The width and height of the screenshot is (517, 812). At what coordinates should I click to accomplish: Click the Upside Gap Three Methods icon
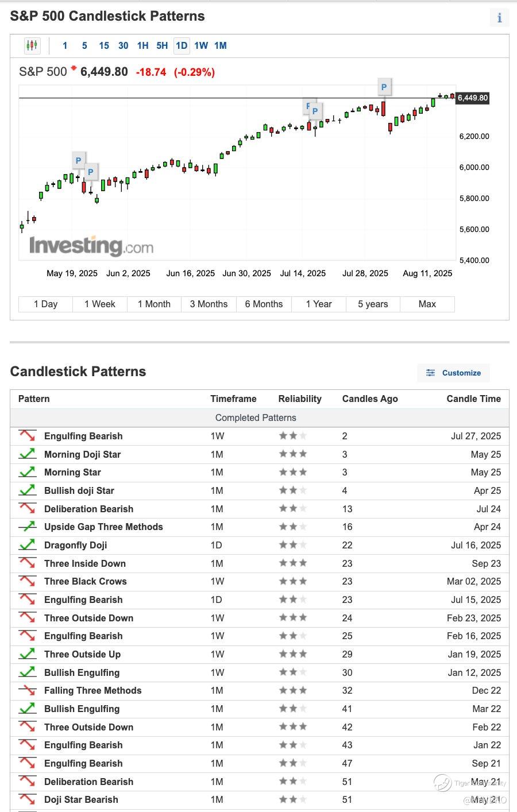(27, 527)
